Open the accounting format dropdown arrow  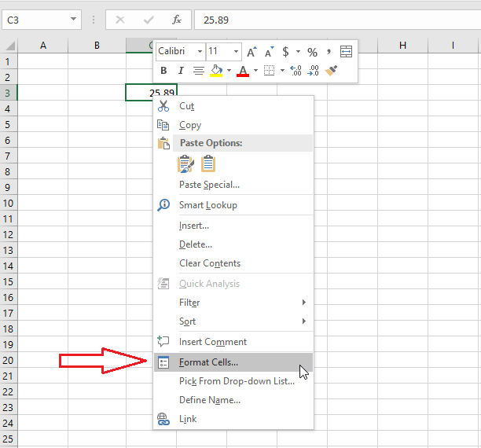pos(298,52)
